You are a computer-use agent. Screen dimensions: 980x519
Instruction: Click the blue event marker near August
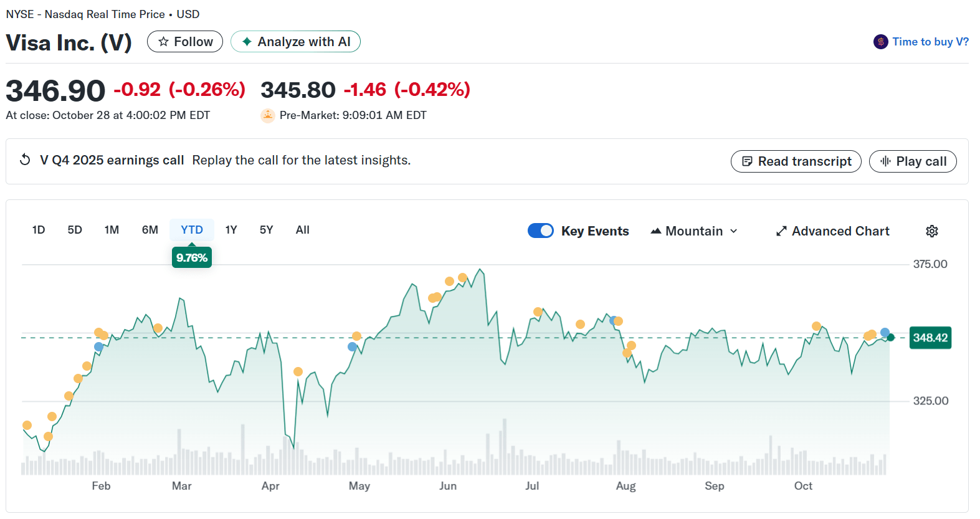tap(614, 320)
